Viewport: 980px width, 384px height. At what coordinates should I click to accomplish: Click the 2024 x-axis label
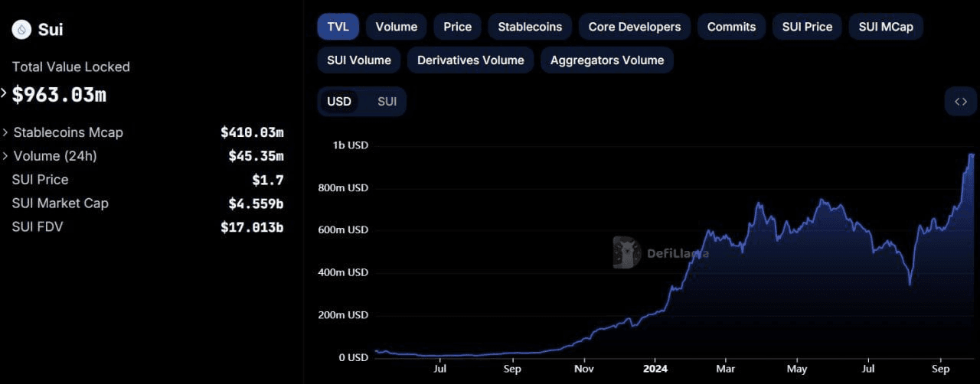pos(655,369)
